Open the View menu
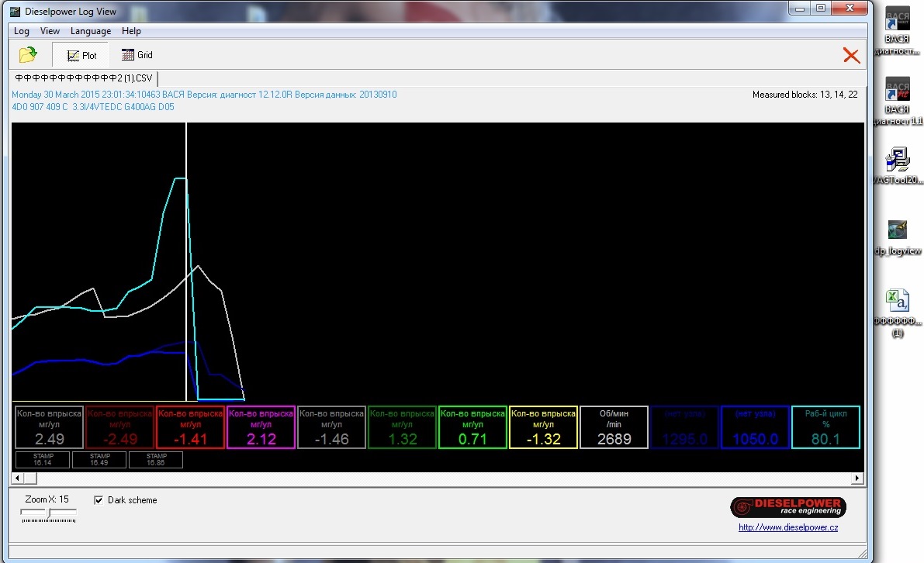This screenshot has height=563, width=924. click(50, 31)
